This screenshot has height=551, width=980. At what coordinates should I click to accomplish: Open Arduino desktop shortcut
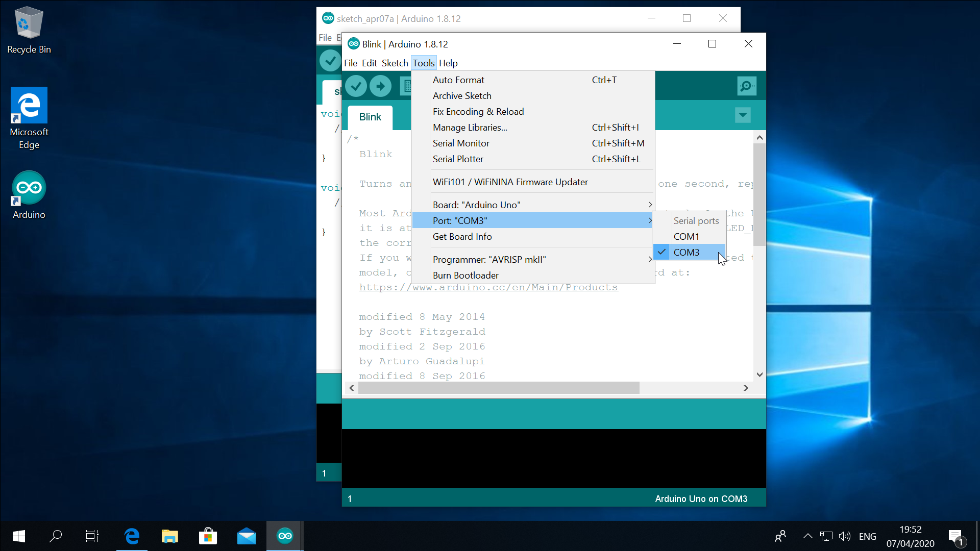click(x=29, y=195)
